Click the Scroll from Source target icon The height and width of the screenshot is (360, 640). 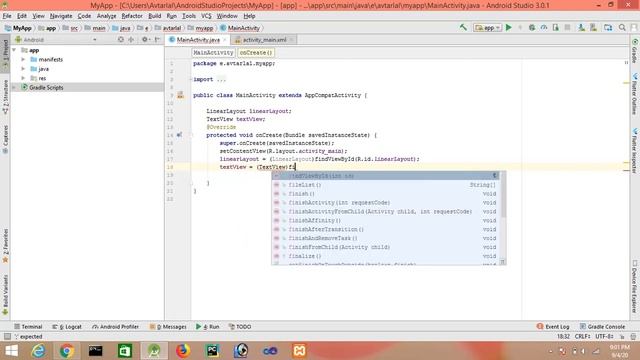[120, 40]
